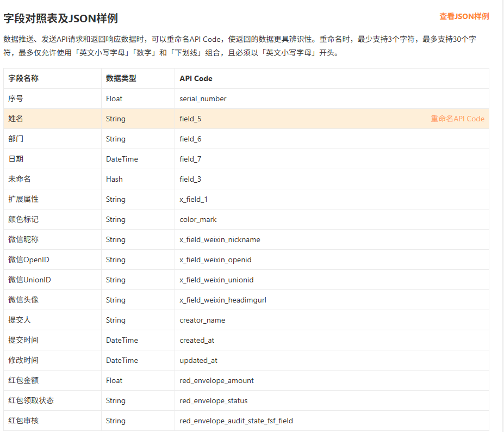
Task: Select the 部门 field name cell
Action: (x=16, y=139)
